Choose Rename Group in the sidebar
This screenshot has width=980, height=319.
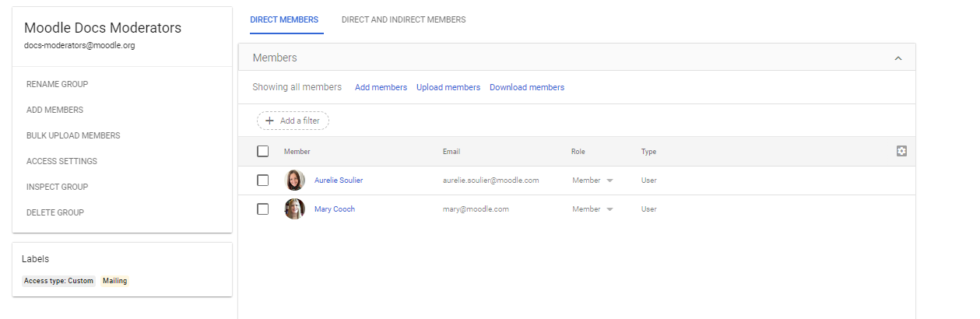[57, 84]
